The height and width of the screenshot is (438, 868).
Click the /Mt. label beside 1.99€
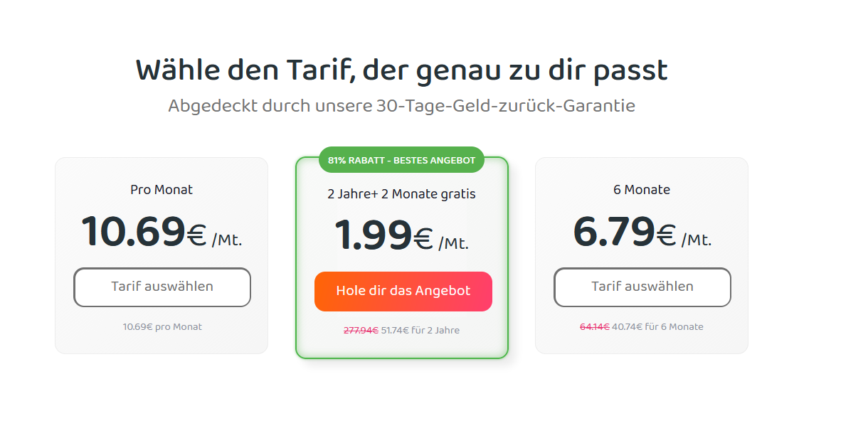click(x=453, y=243)
